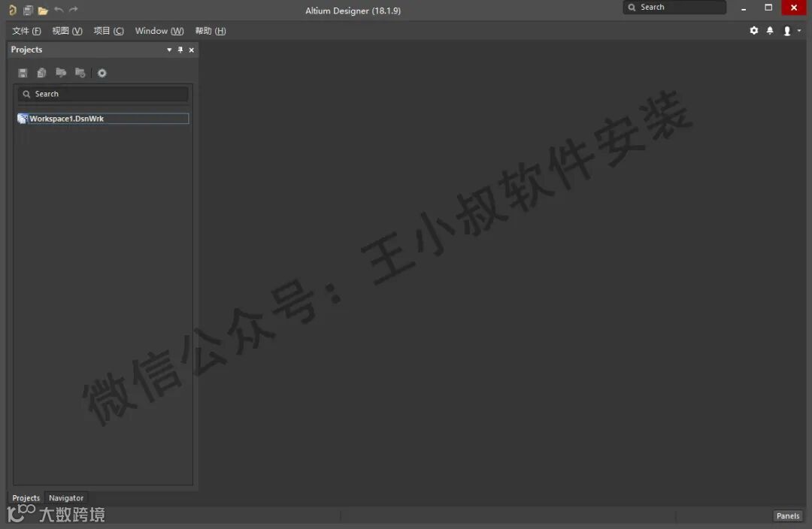Click the save icon in Projects panel
Screen dimensions: 812x529
pos(23,73)
